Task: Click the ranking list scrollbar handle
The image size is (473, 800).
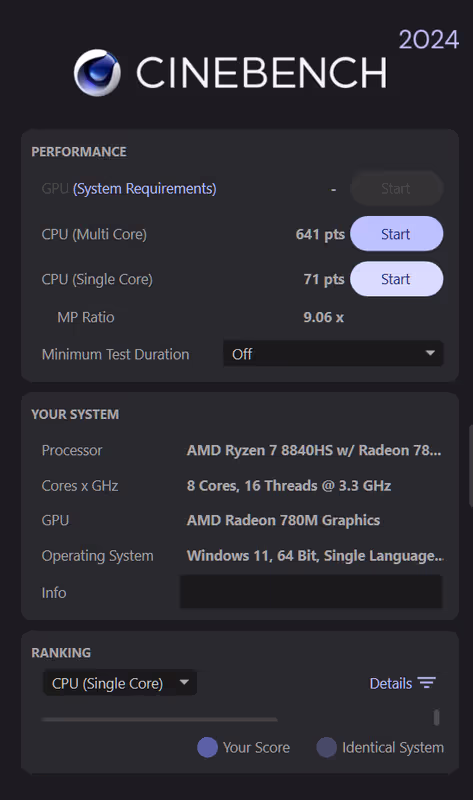Action: click(x=436, y=717)
